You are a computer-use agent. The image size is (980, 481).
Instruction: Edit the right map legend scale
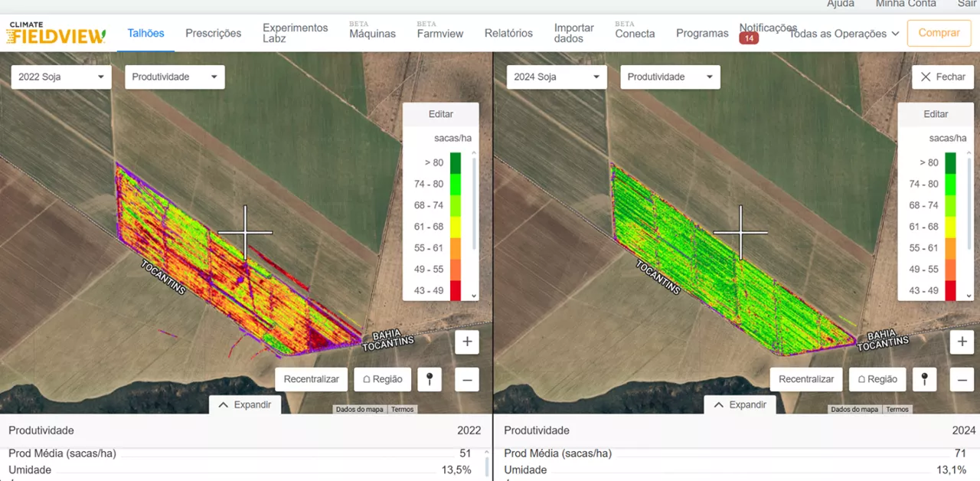(936, 114)
